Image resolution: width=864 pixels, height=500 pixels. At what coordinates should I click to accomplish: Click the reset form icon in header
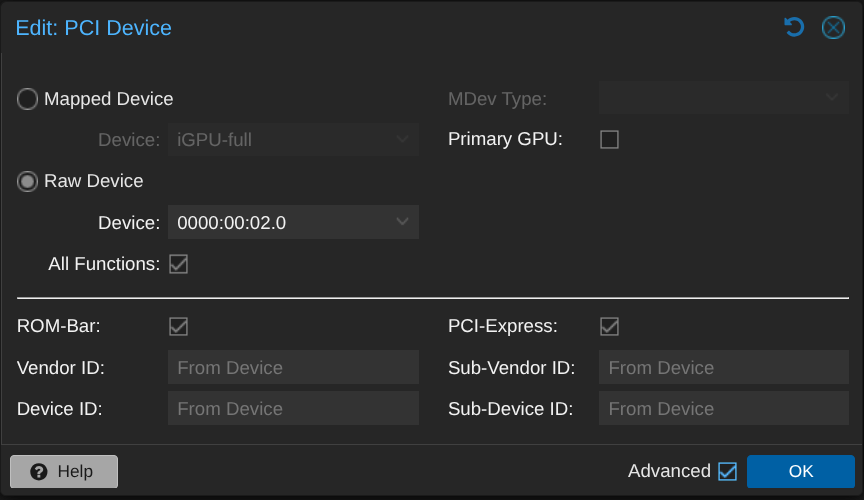[794, 27]
